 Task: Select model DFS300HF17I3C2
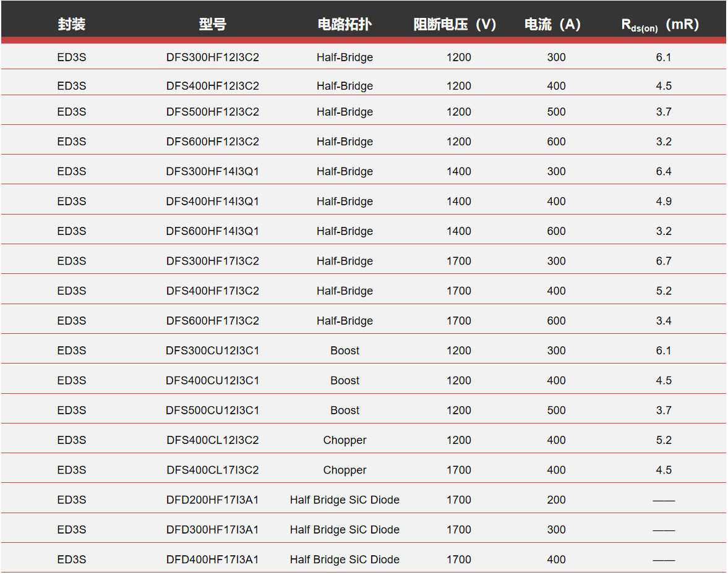[213, 261]
